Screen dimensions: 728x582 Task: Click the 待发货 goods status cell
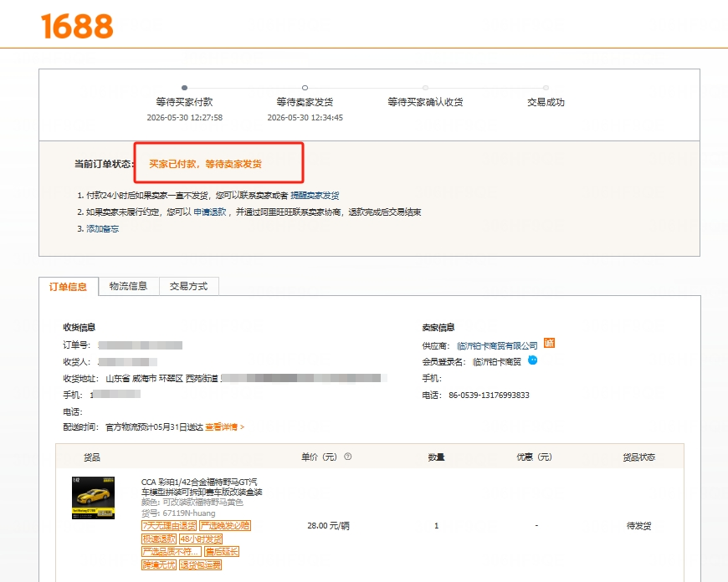(638, 526)
